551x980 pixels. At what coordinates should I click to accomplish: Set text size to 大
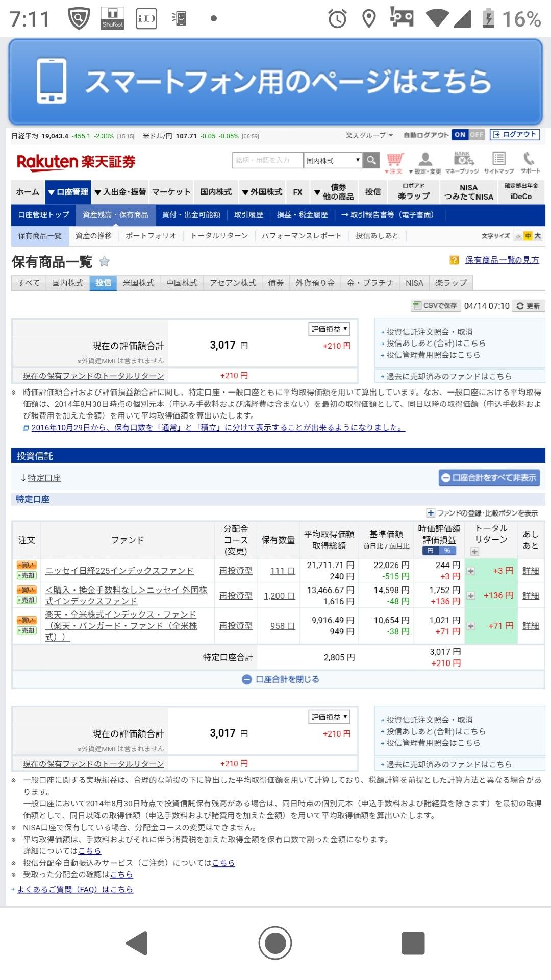point(537,236)
